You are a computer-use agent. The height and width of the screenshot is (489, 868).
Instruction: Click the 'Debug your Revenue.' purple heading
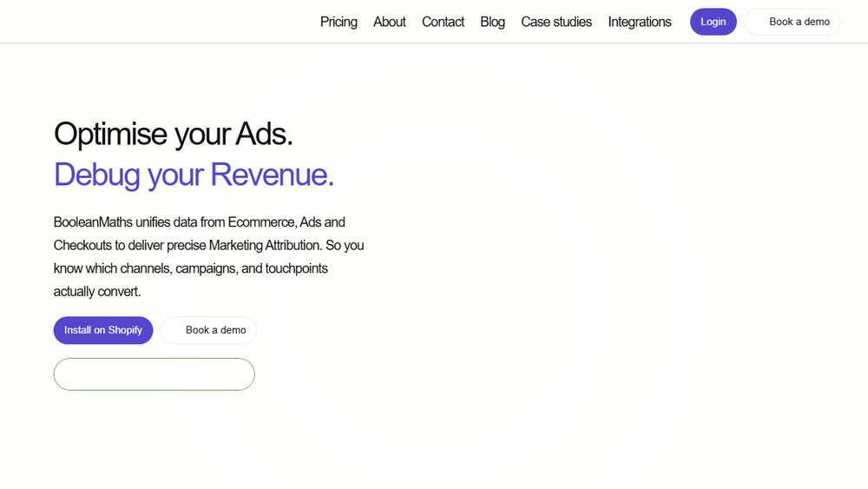click(194, 175)
